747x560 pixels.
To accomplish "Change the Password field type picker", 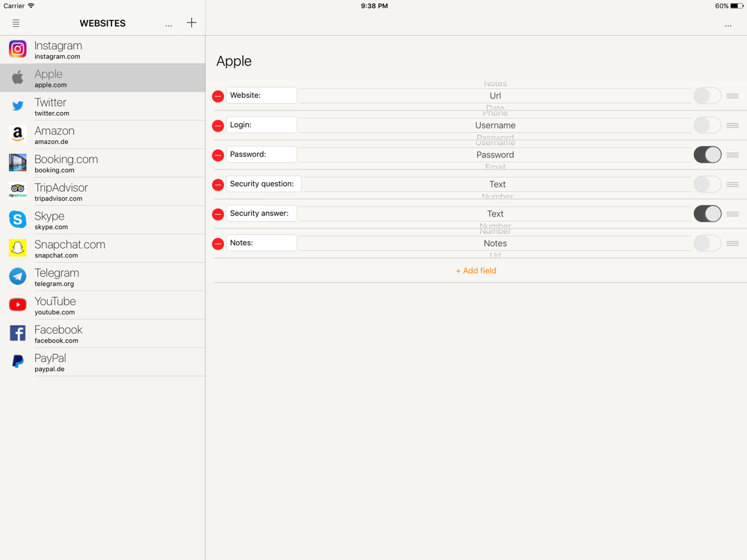I will click(x=495, y=155).
